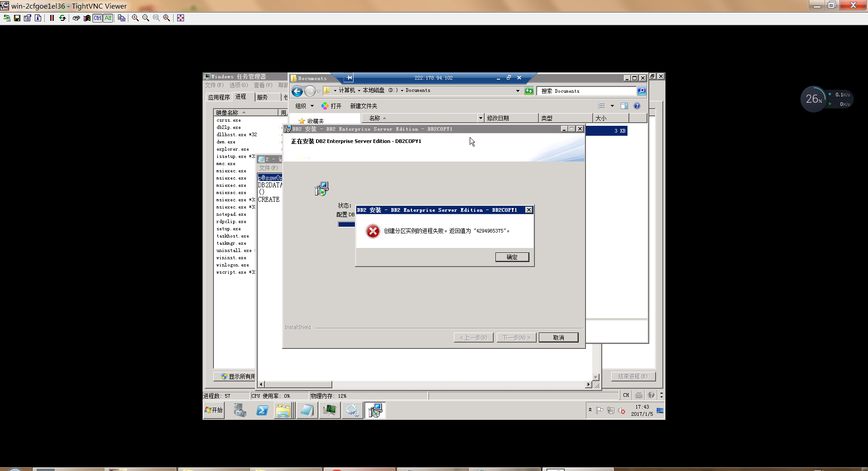868x471 pixels.
Task: Click the gears taskbar icon
Action: [x=352, y=410]
